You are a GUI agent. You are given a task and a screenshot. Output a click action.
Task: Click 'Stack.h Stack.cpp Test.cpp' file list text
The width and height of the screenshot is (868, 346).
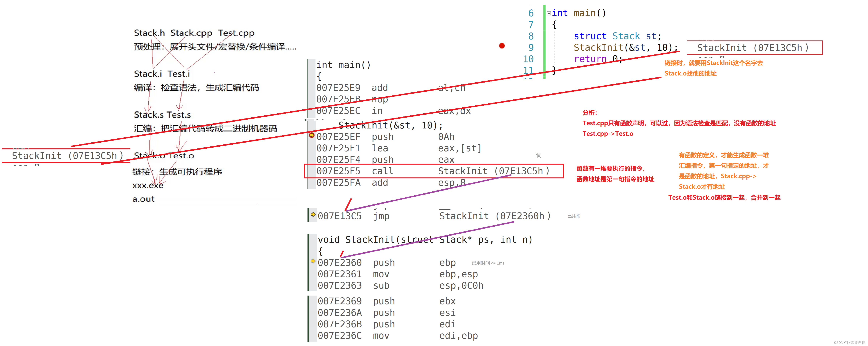(194, 33)
